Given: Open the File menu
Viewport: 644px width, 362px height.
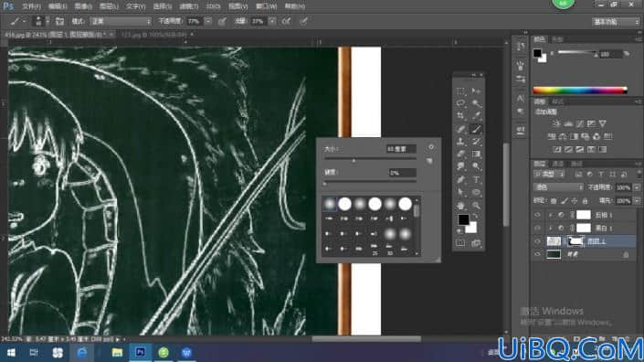Looking at the screenshot, I should 31,6.
